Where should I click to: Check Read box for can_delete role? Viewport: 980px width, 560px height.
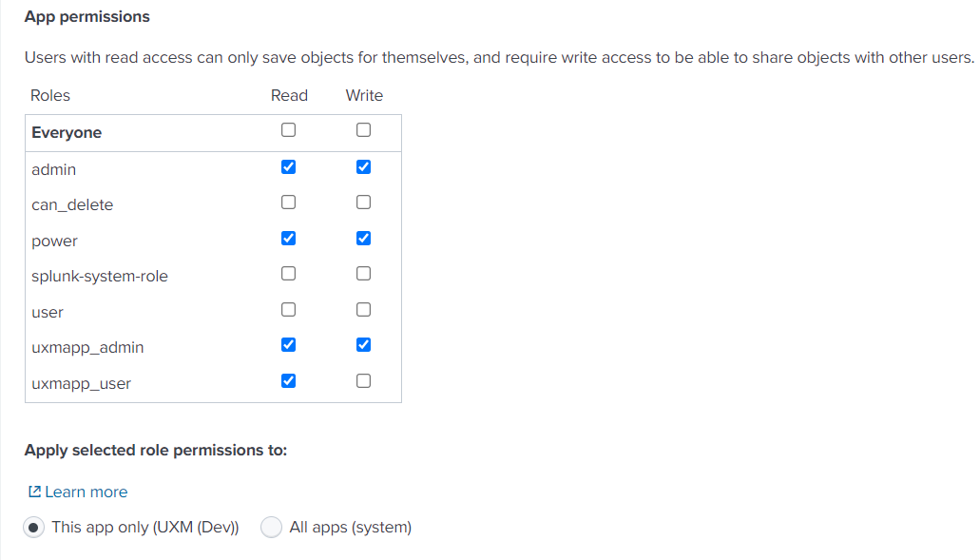point(289,203)
